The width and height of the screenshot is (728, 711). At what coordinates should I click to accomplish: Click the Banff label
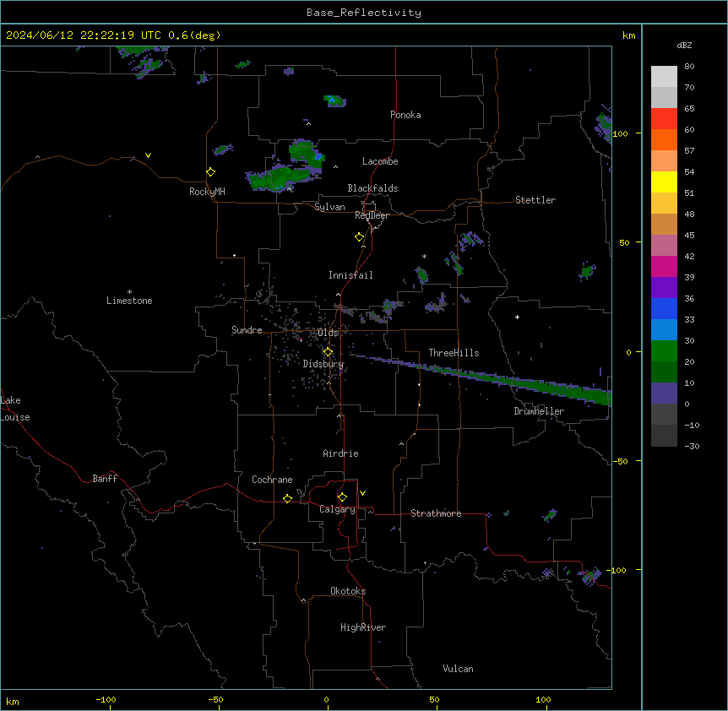coord(105,479)
